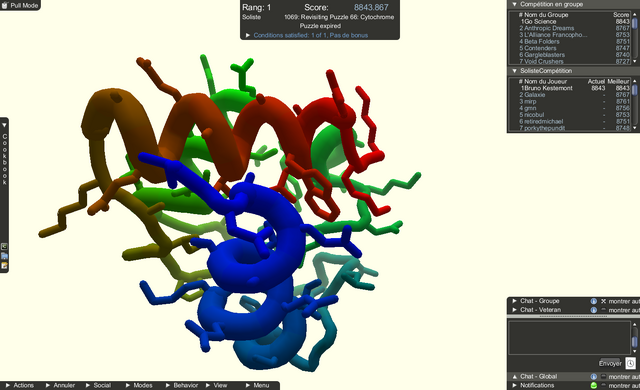Click the chat scrollbar thumb
Screen dimensions: 640x390
point(634,342)
